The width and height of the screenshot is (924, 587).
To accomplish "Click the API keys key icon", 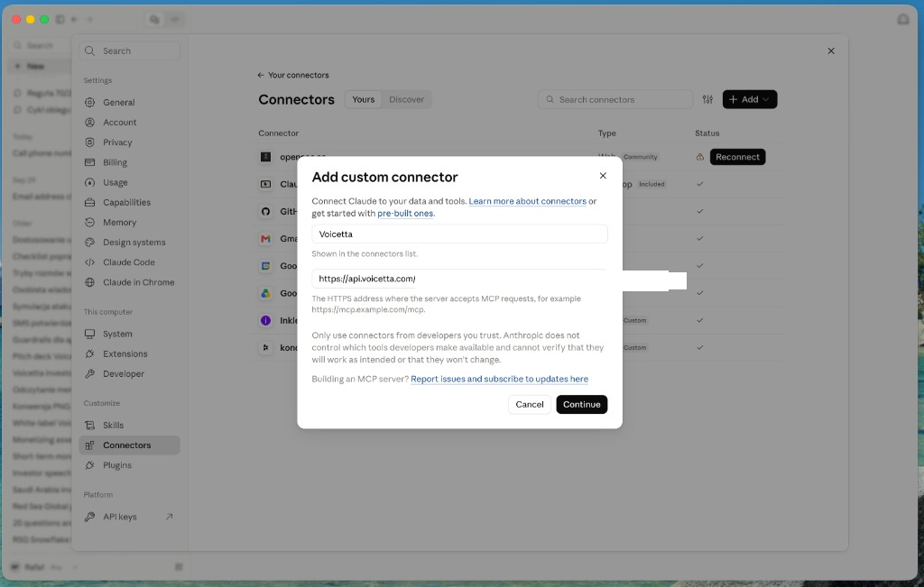I will click(89, 517).
